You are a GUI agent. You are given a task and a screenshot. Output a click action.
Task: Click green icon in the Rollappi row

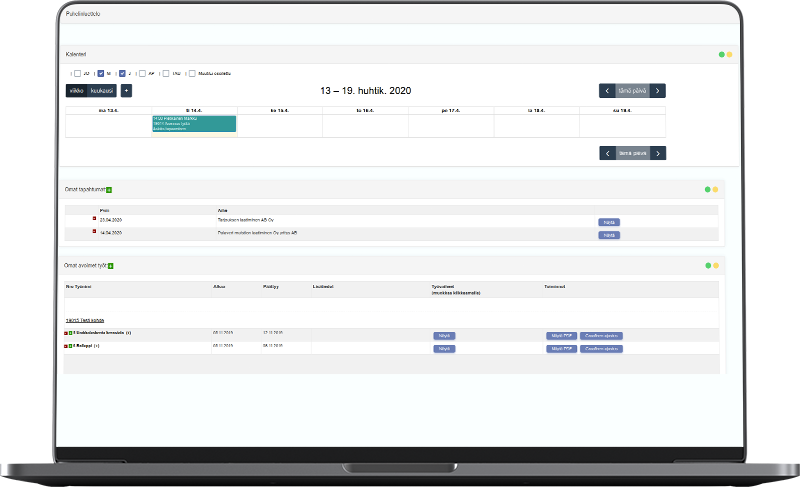(70, 346)
